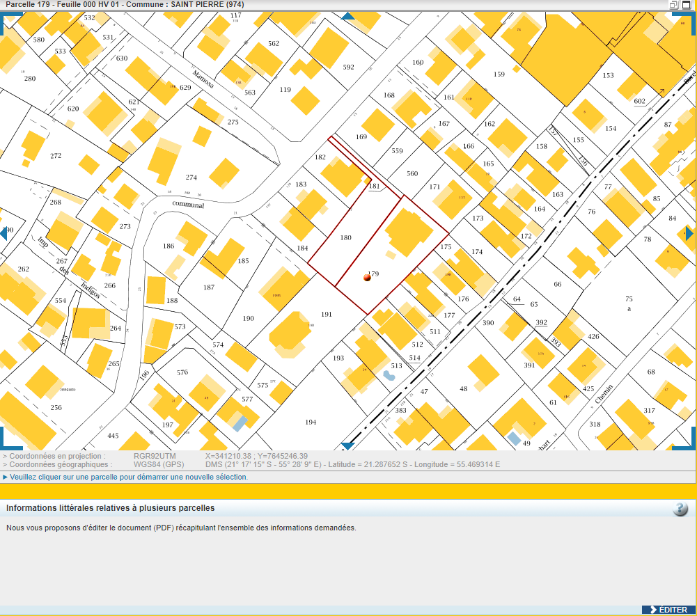The height and width of the screenshot is (616, 697).
Task: Click the RGR92UTM projection label
Action: click(x=155, y=456)
